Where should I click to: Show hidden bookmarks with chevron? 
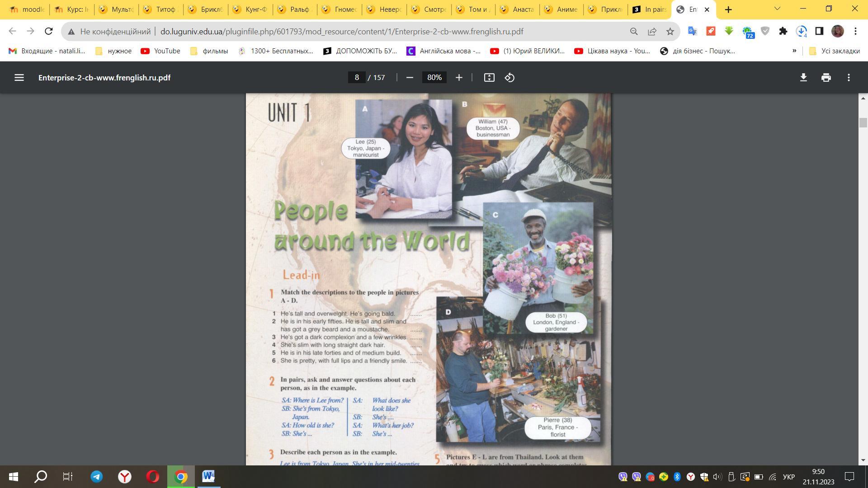(794, 51)
